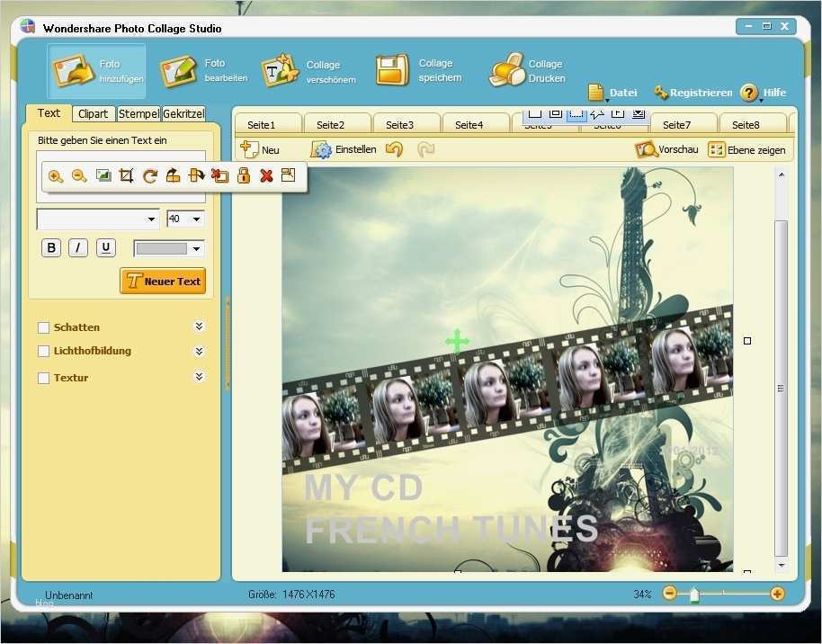Select Collage verschönern in top toolbar
Screen dimensions: 822x644
point(308,71)
